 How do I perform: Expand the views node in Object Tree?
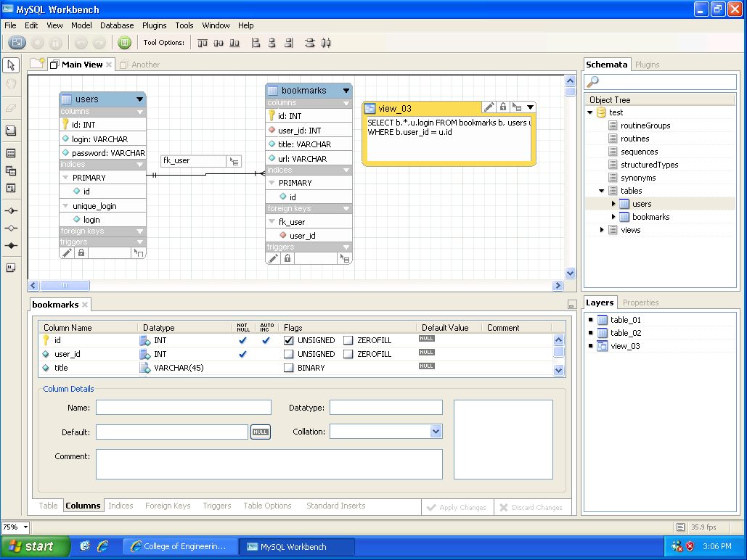(x=602, y=230)
